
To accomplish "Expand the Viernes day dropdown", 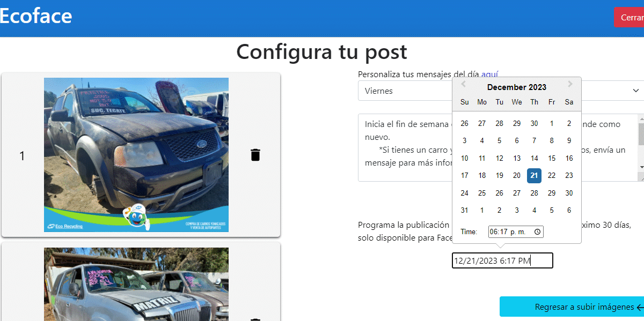I will (x=636, y=91).
